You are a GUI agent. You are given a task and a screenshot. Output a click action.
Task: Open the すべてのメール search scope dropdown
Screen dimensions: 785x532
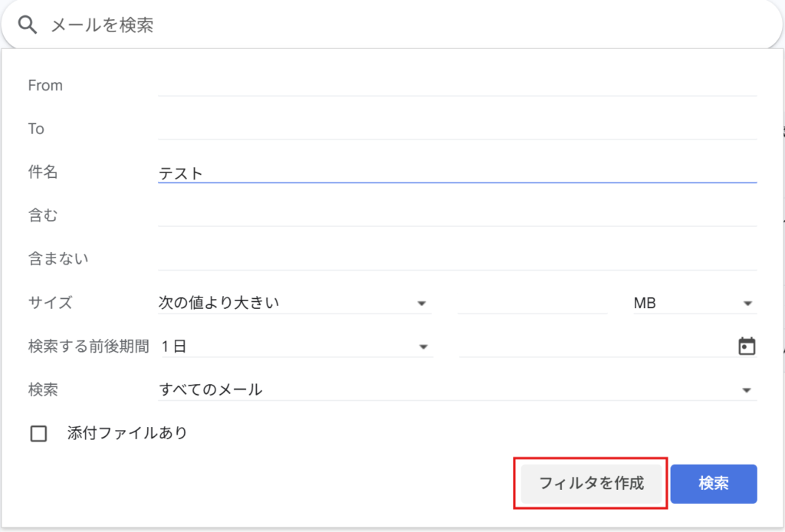pos(457,389)
